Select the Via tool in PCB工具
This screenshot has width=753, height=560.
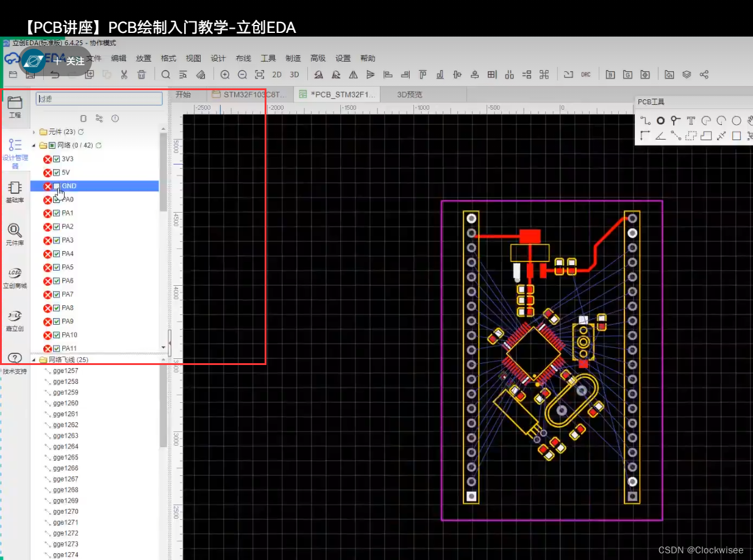point(675,121)
